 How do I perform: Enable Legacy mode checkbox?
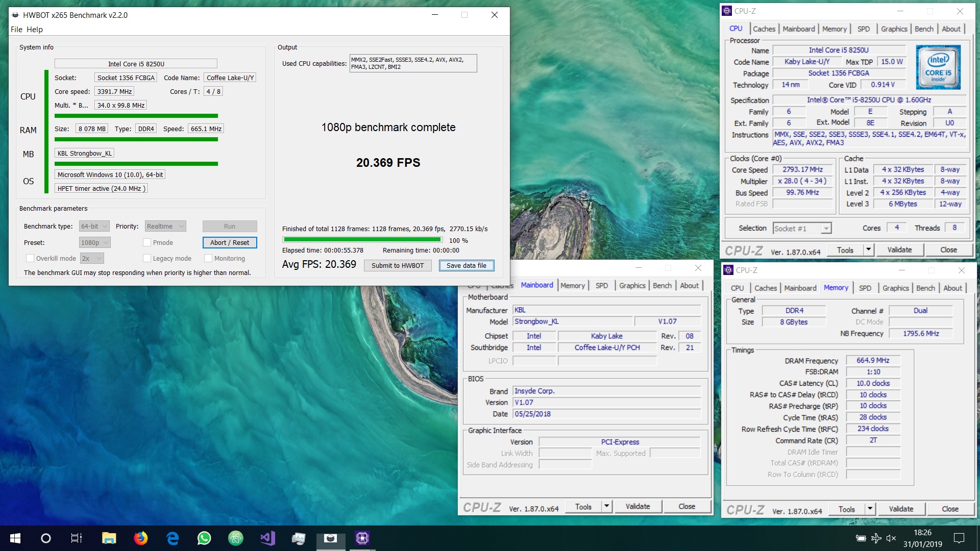point(147,258)
